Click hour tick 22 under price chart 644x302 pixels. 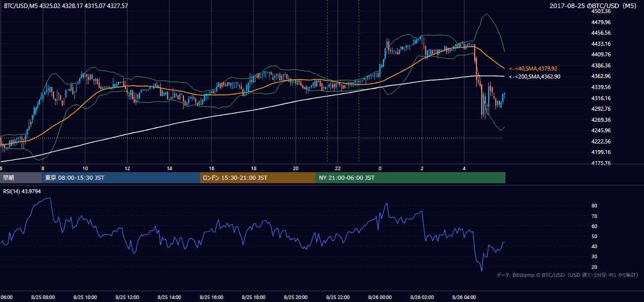pos(338,168)
